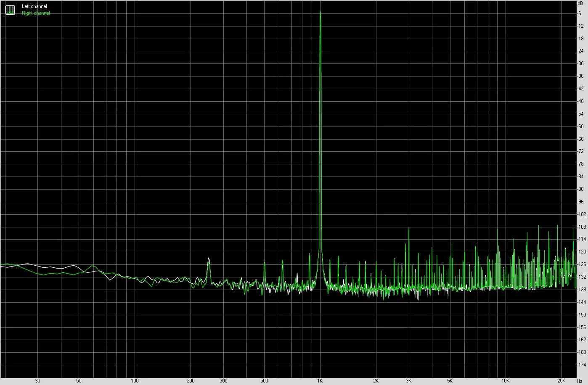This screenshot has height=385, width=588.
Task: Click the "-60" dB scale label
Action: click(580, 127)
